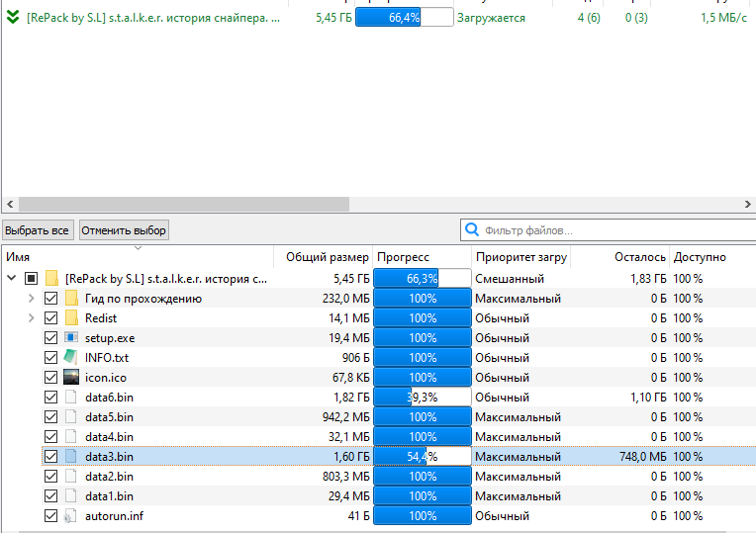This screenshot has height=533, width=756.
Task: Sort by Приоритет загрузки column header
Action: (x=521, y=257)
